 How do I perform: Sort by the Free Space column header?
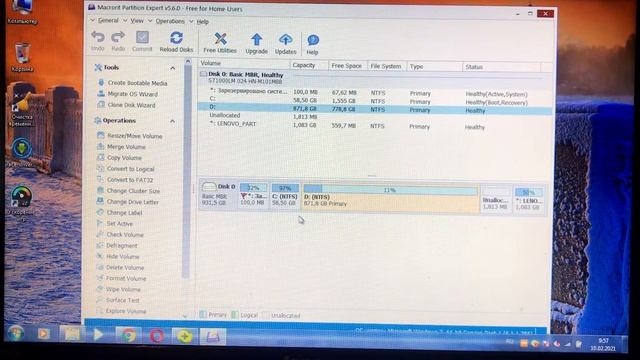[x=347, y=66]
